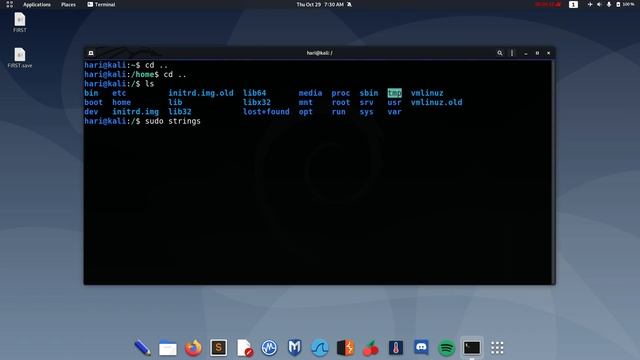The image size is (640, 360).
Task: Click the red network speed indicator
Action: point(548,4)
